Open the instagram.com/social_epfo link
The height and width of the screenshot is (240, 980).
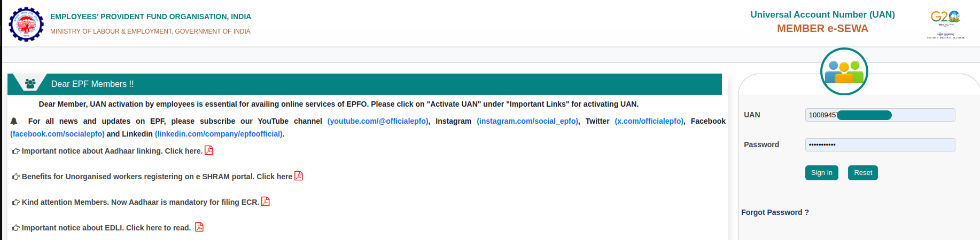(527, 121)
